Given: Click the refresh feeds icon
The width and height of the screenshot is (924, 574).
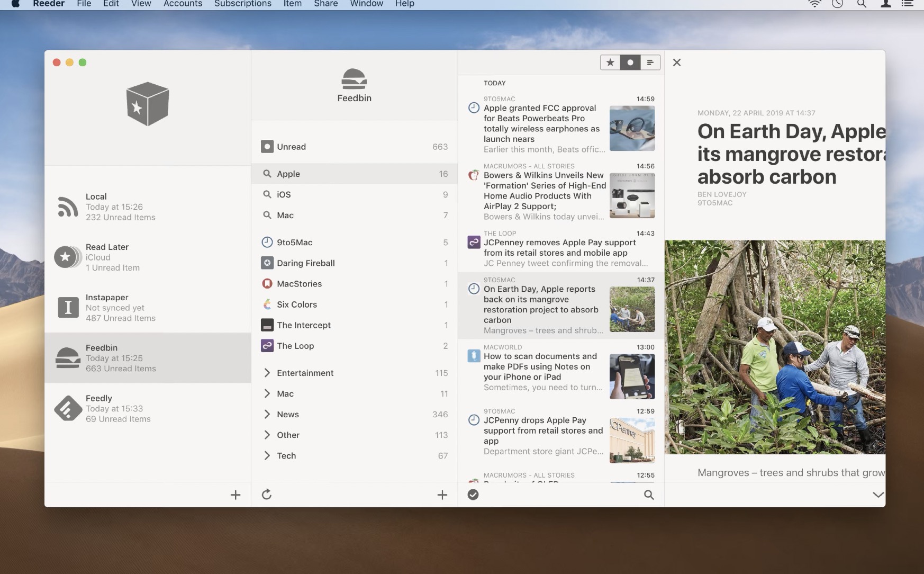Looking at the screenshot, I should (267, 495).
